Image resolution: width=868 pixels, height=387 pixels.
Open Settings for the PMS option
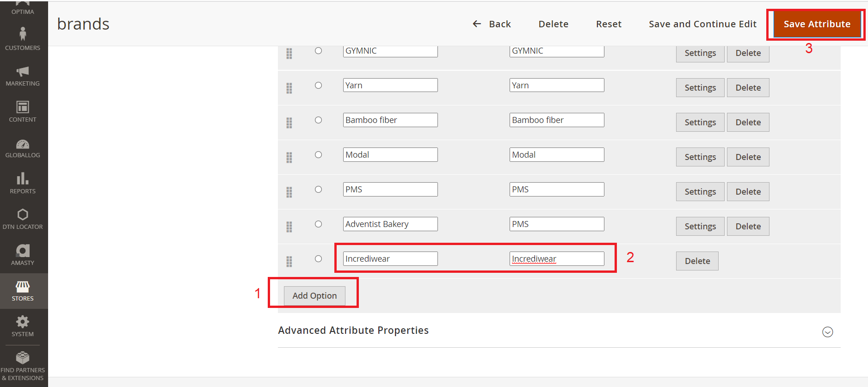[x=700, y=191]
